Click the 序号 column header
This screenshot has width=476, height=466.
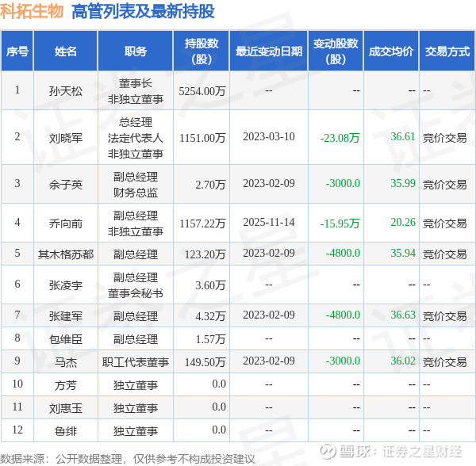point(17,51)
